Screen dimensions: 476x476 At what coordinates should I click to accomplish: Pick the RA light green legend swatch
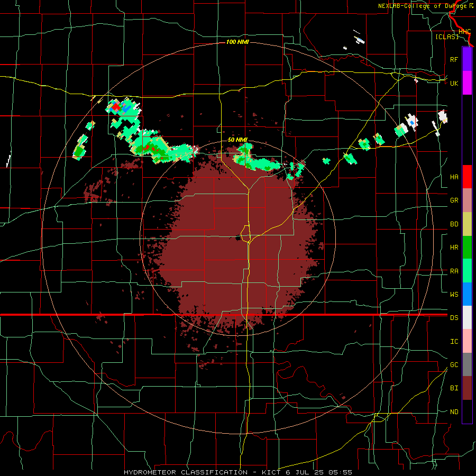coord(467,271)
